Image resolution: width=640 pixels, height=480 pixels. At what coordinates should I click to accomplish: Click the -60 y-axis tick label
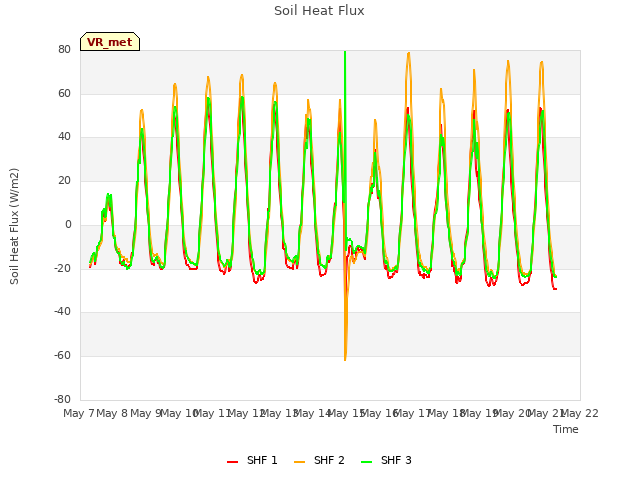click(x=62, y=356)
